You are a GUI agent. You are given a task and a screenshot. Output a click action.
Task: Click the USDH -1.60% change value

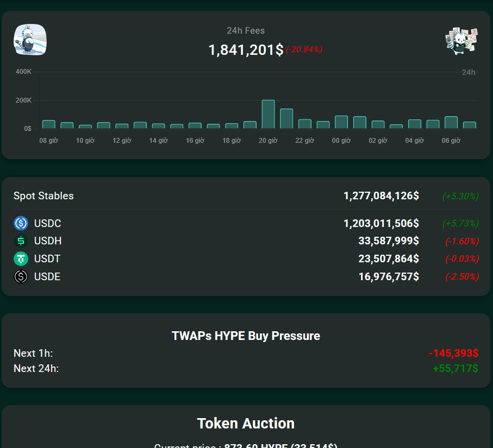[x=461, y=241]
